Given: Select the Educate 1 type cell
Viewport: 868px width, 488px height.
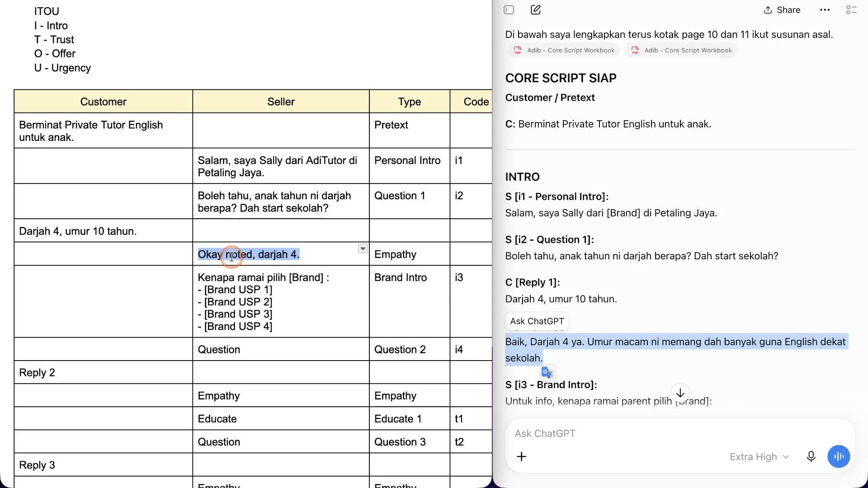Looking at the screenshot, I should [x=410, y=419].
